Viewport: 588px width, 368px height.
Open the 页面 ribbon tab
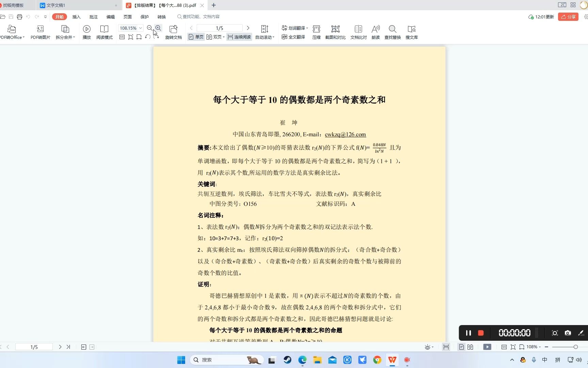128,17
